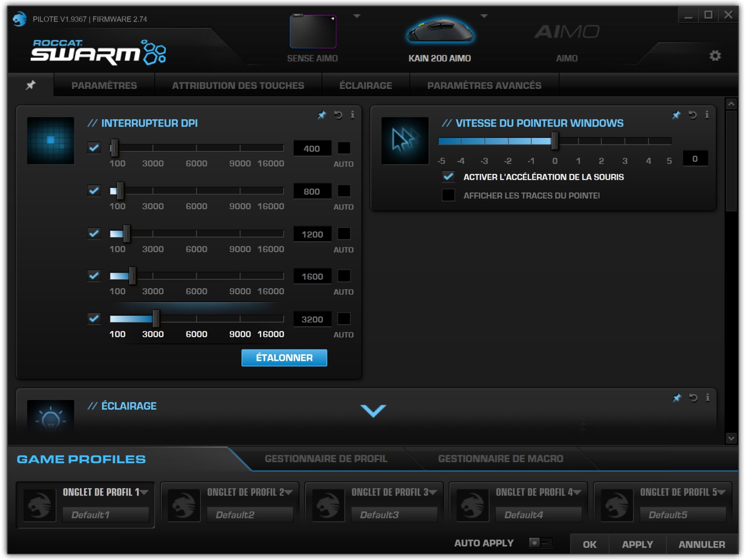Show info for Interrupteur DPI panel

tap(352, 115)
